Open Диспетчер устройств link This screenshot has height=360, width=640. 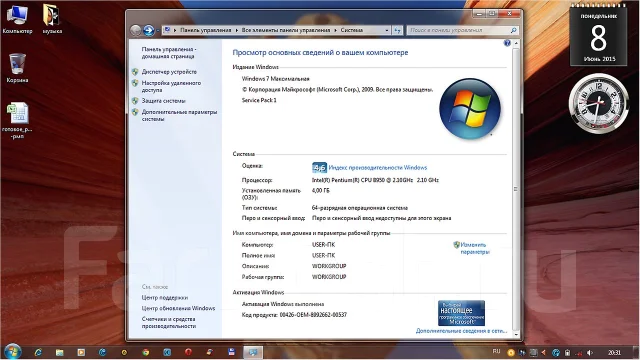pos(169,72)
